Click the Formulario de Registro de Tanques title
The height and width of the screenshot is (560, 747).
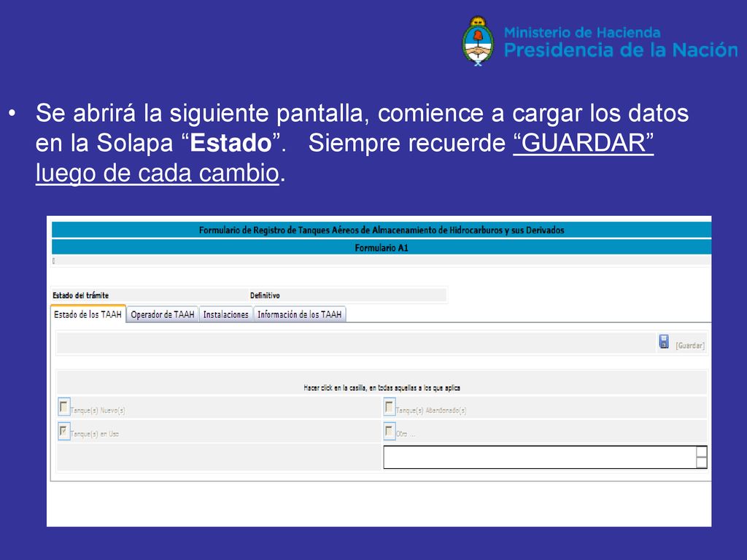[381, 230]
